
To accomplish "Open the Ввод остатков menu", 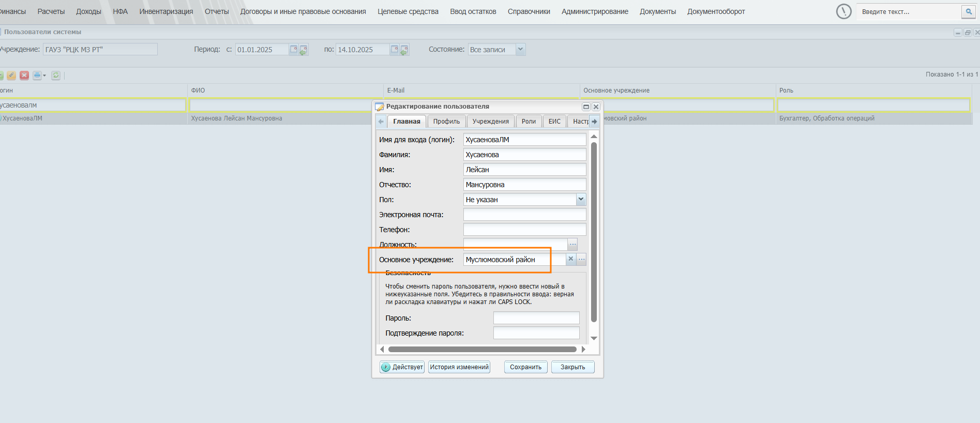I will pyautogui.click(x=473, y=11).
